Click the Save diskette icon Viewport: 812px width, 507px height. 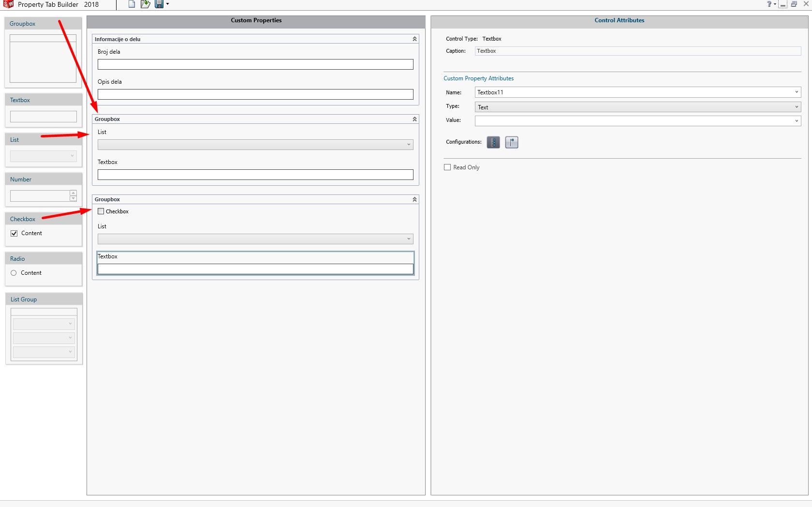[x=159, y=4]
